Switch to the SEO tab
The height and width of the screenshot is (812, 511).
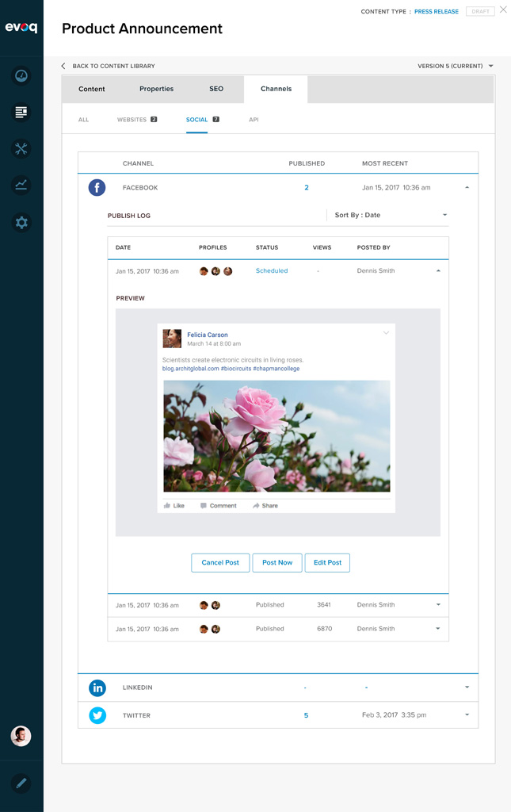pos(216,89)
